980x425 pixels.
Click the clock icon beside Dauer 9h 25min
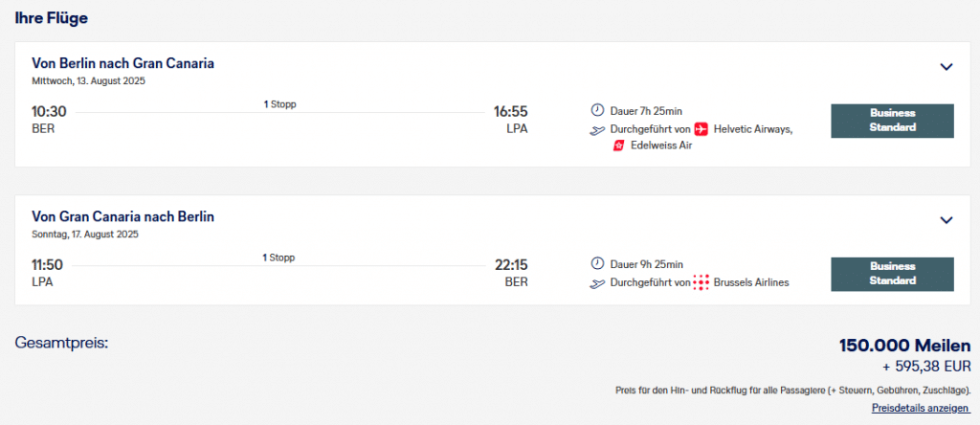click(x=598, y=264)
